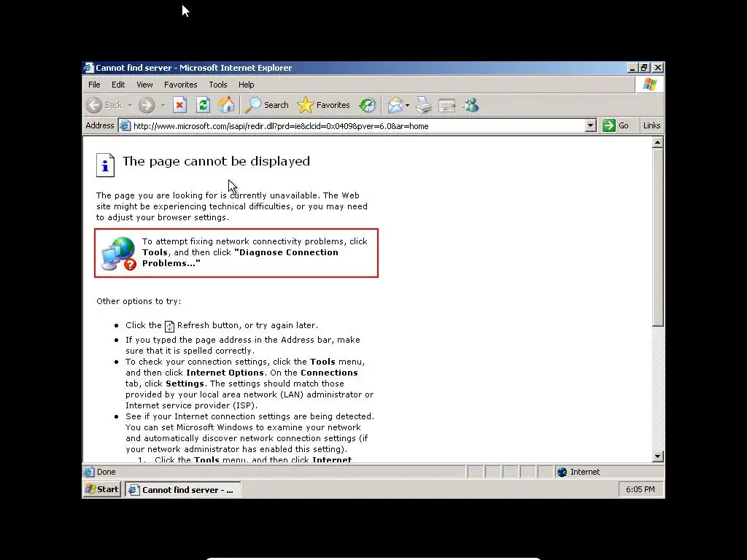Open the Edit menu
Screen dimensions: 747x560
(118, 85)
